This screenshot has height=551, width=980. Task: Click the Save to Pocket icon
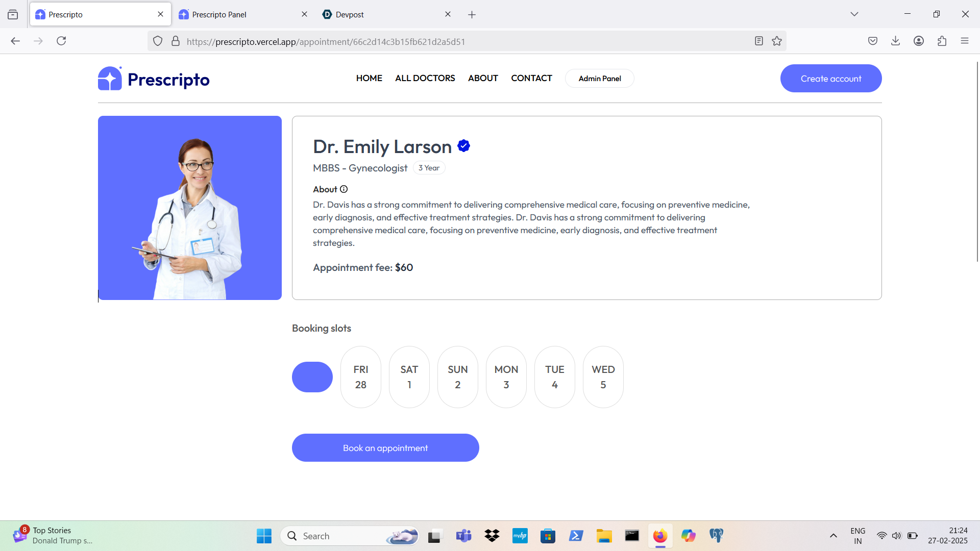[x=873, y=41]
